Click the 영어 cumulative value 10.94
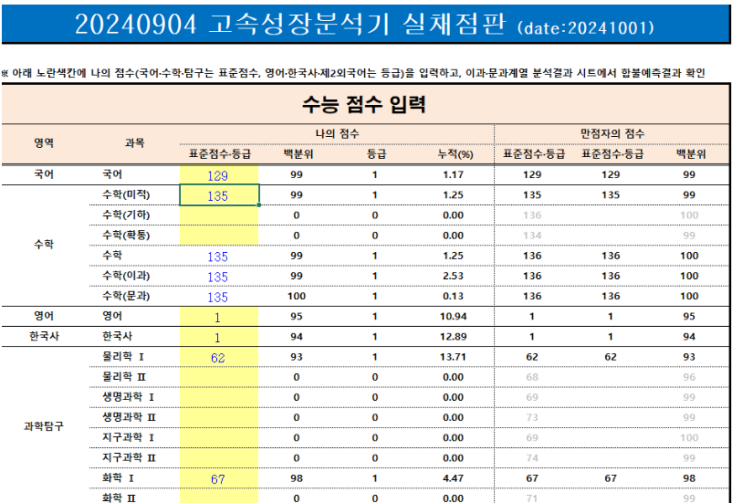The width and height of the screenshot is (743, 503). point(453,316)
